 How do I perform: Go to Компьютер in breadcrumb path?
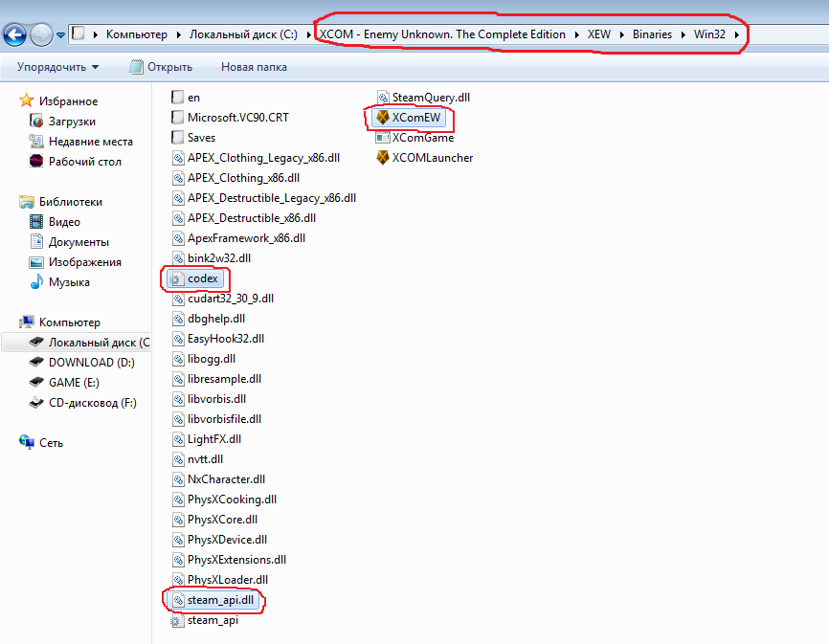point(136,34)
